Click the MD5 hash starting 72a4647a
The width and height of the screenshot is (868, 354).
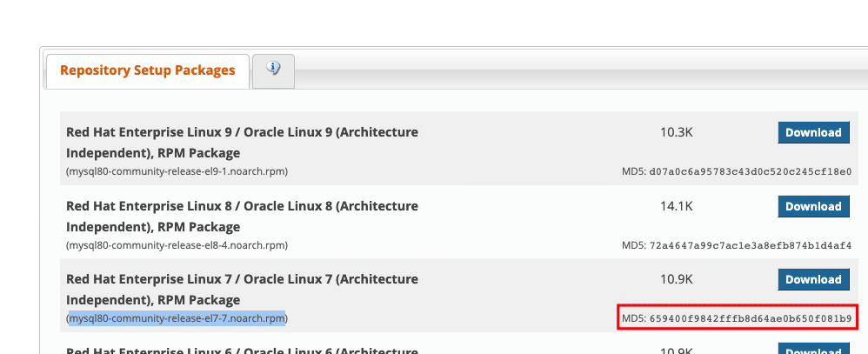[751, 245]
